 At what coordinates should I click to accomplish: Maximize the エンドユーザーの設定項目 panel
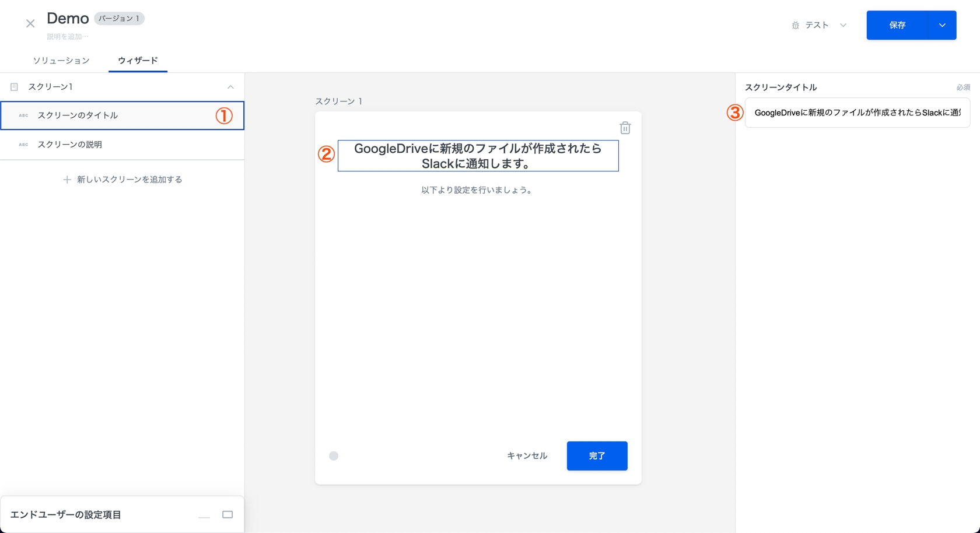228,515
